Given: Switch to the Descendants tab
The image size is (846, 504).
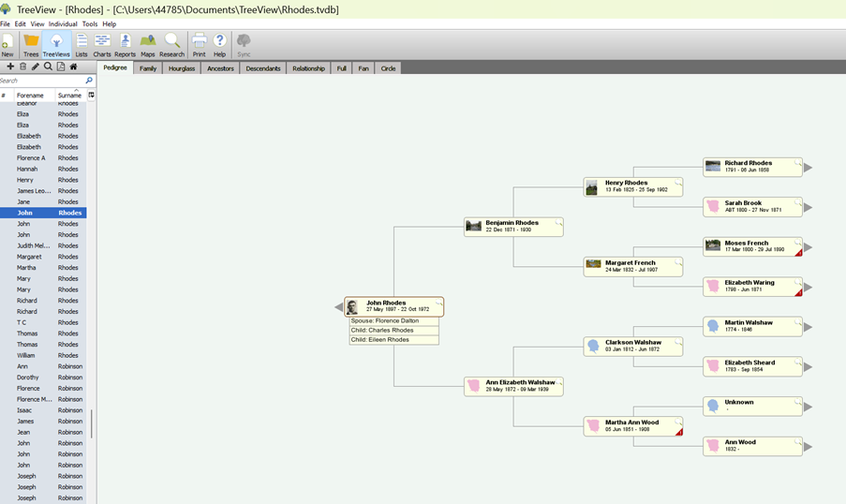Looking at the screenshot, I should point(262,68).
